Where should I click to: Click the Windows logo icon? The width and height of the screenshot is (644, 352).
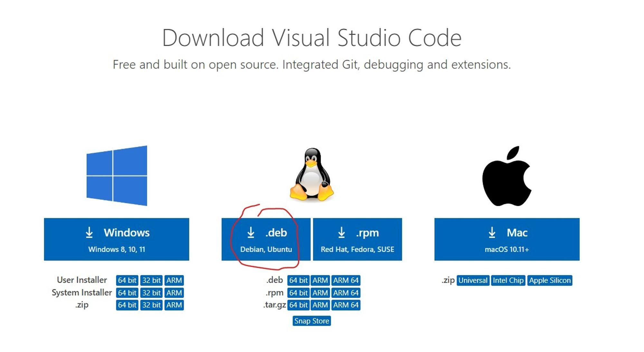point(117,176)
